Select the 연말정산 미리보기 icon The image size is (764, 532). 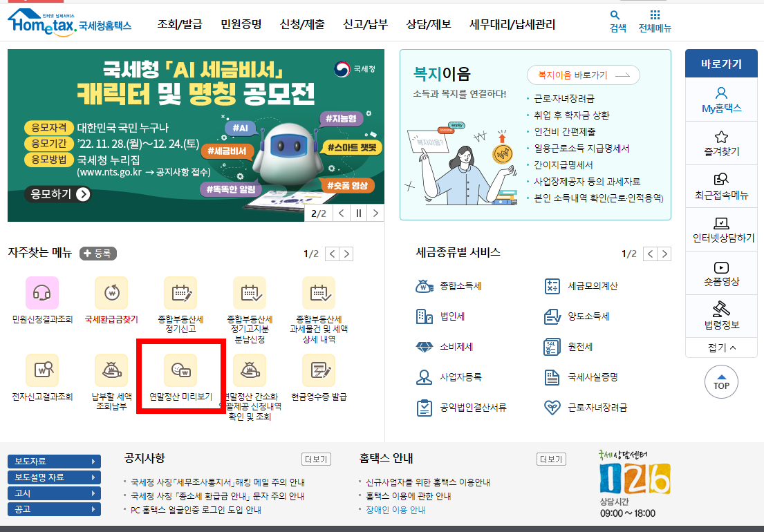(180, 377)
